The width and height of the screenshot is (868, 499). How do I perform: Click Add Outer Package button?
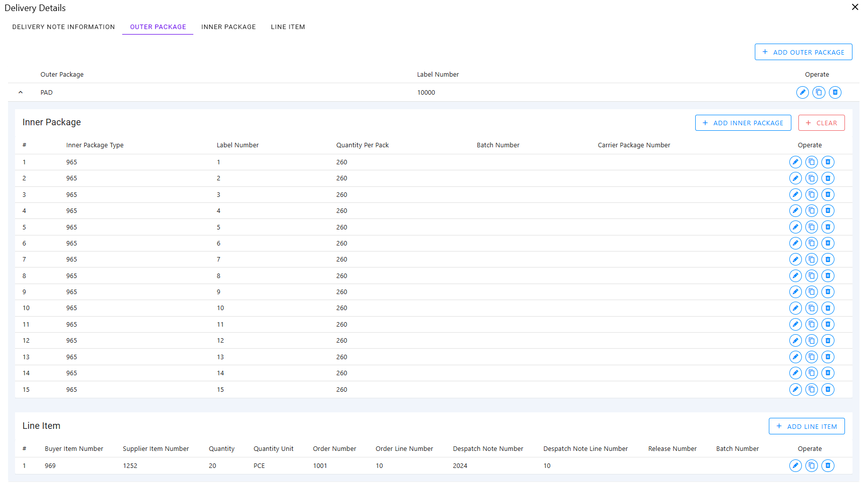(x=803, y=52)
